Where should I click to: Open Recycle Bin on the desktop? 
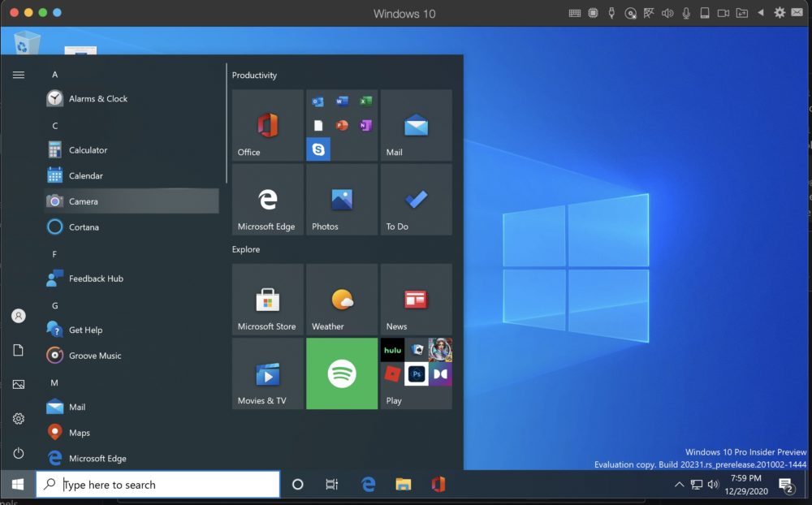(26, 42)
